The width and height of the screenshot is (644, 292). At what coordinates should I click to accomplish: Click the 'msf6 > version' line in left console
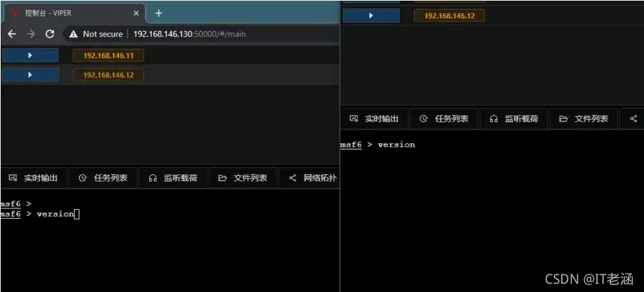click(x=40, y=214)
